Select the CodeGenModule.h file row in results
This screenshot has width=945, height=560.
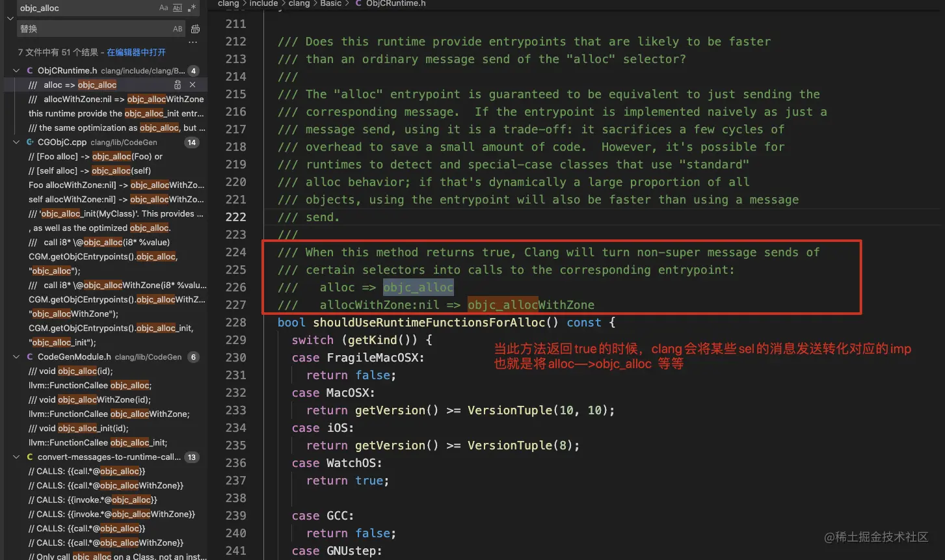click(105, 357)
